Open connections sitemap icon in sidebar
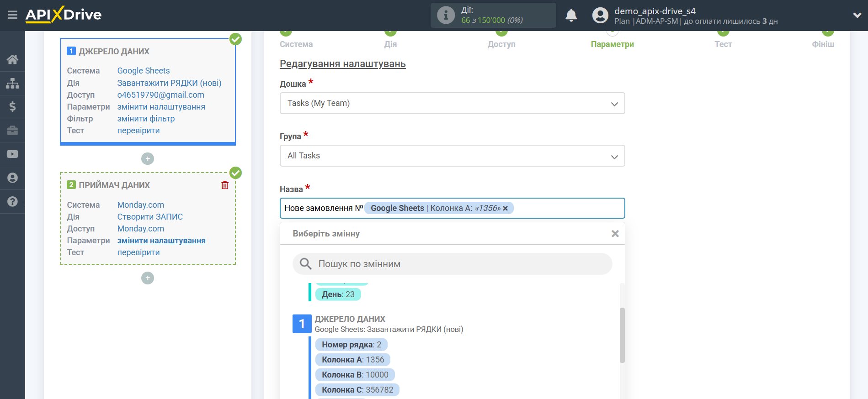 pos(12,83)
